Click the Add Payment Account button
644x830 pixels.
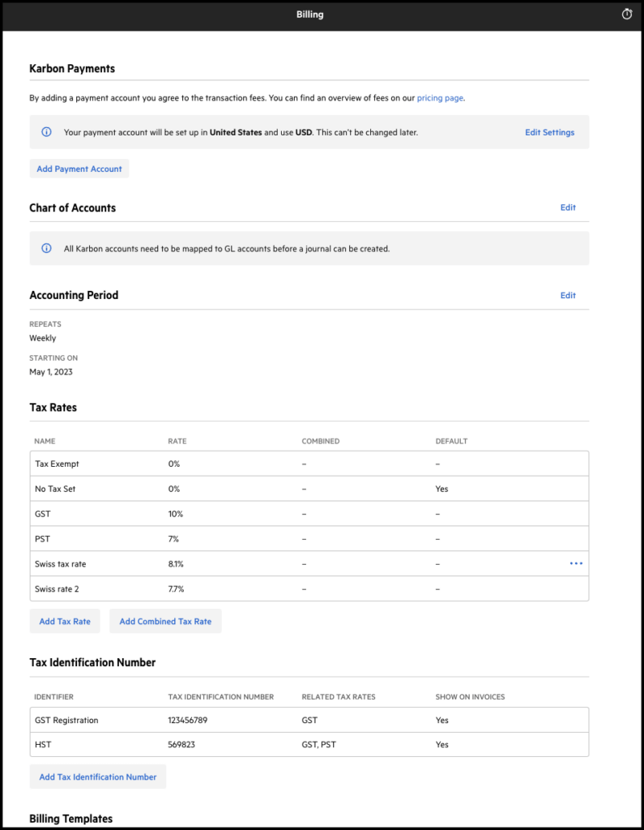(x=79, y=169)
